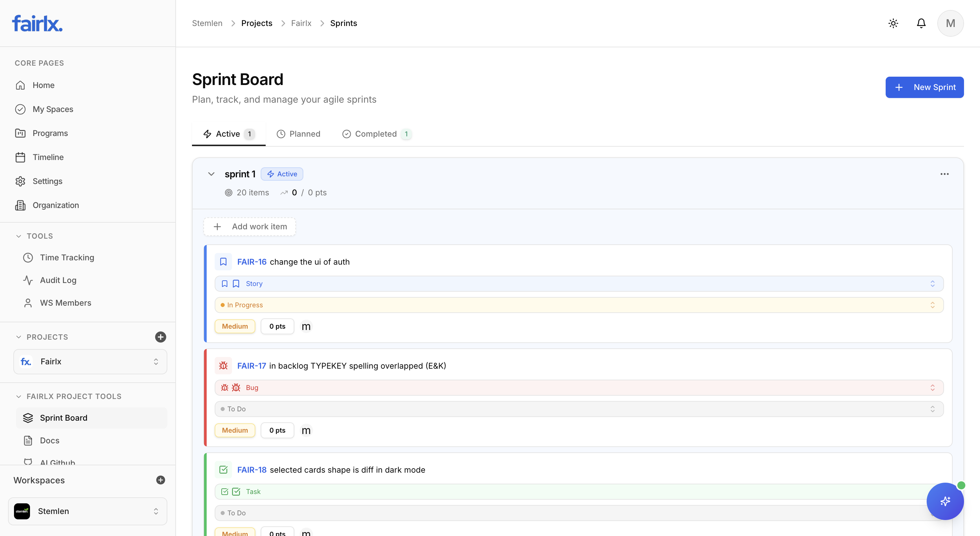
Task: Collapse sprint 1 section
Action: (211, 174)
